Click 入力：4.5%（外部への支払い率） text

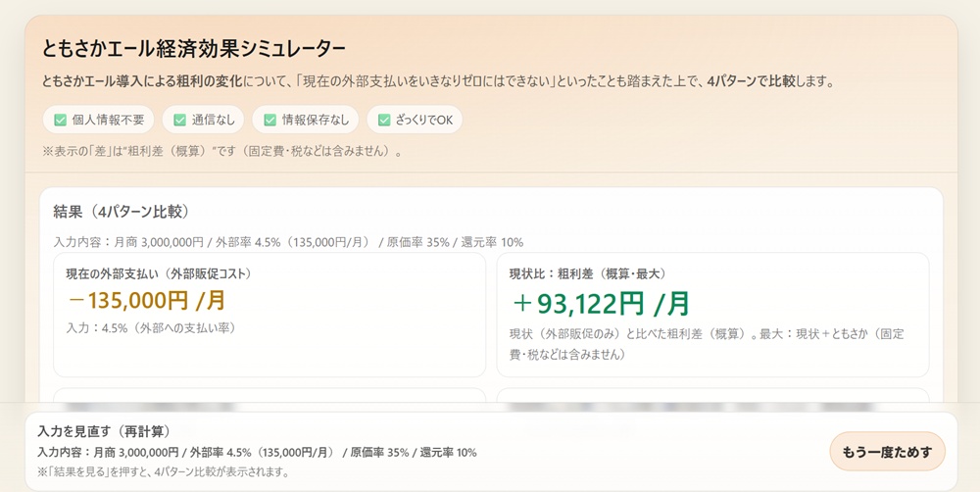pos(152,327)
